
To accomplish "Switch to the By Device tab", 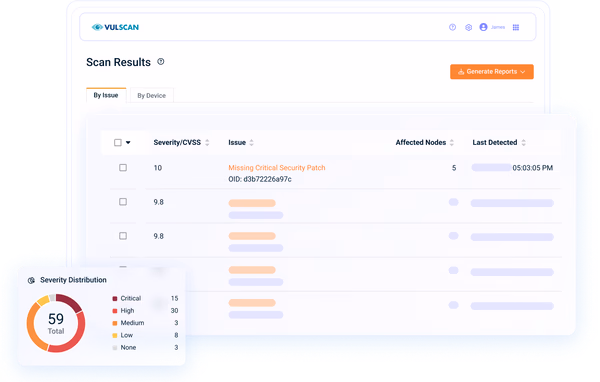I will (x=152, y=96).
